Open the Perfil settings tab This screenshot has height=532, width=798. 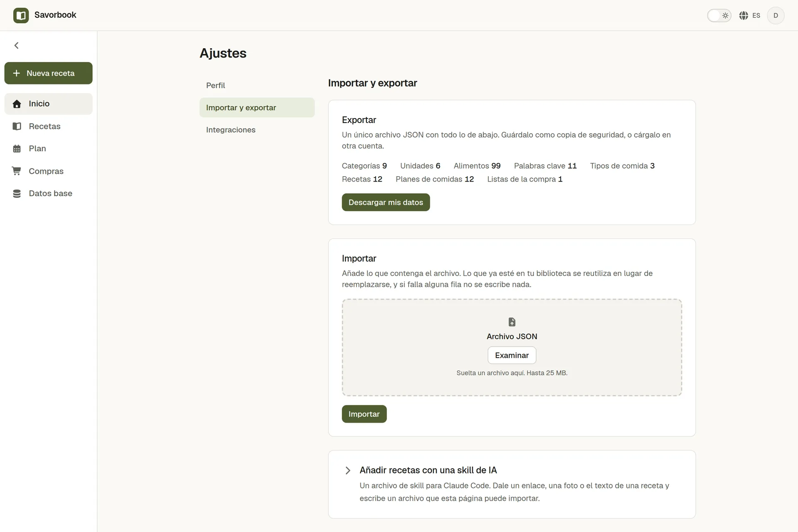pyautogui.click(x=257, y=85)
